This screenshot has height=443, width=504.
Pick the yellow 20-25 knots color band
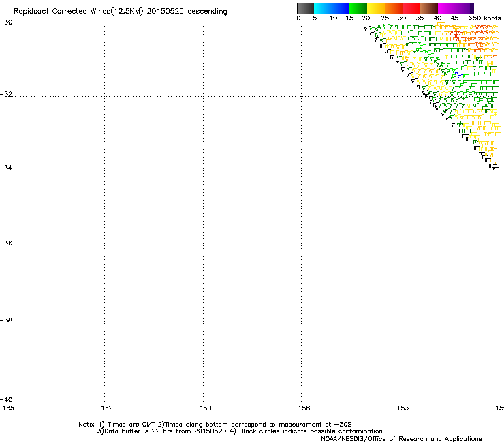[376, 8]
